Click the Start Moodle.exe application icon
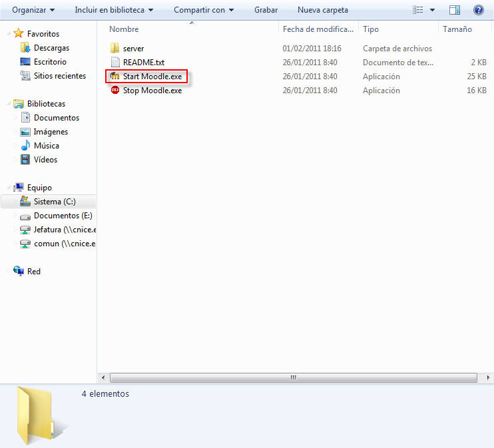This screenshot has height=448, width=494. pyautogui.click(x=115, y=77)
